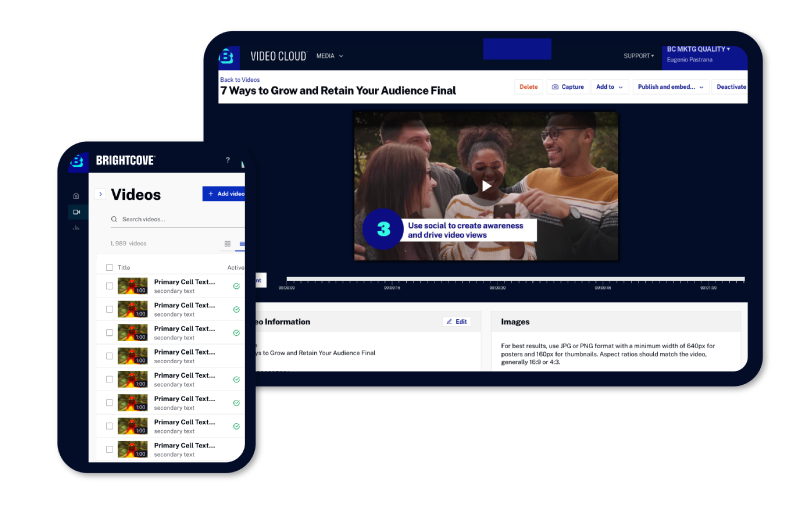This screenshot has width=800, height=506.
Task: Open the BC MKTG QUALITY account dropdown
Action: click(x=698, y=49)
